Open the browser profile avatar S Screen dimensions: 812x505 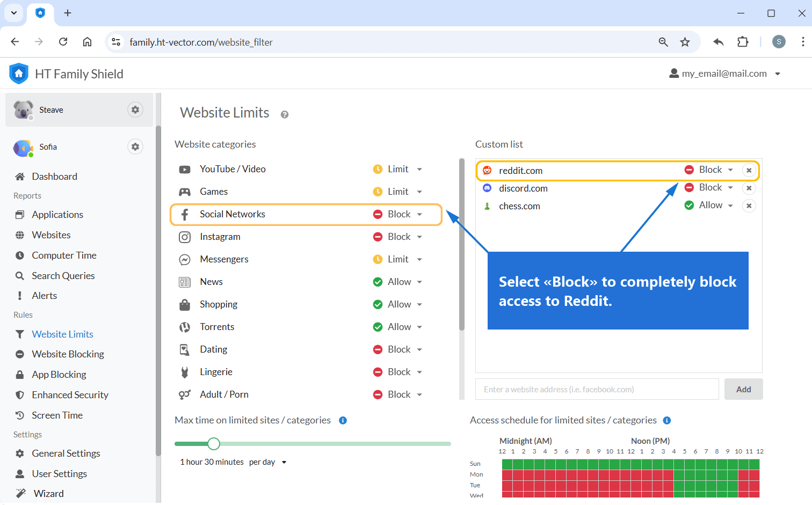coord(779,42)
